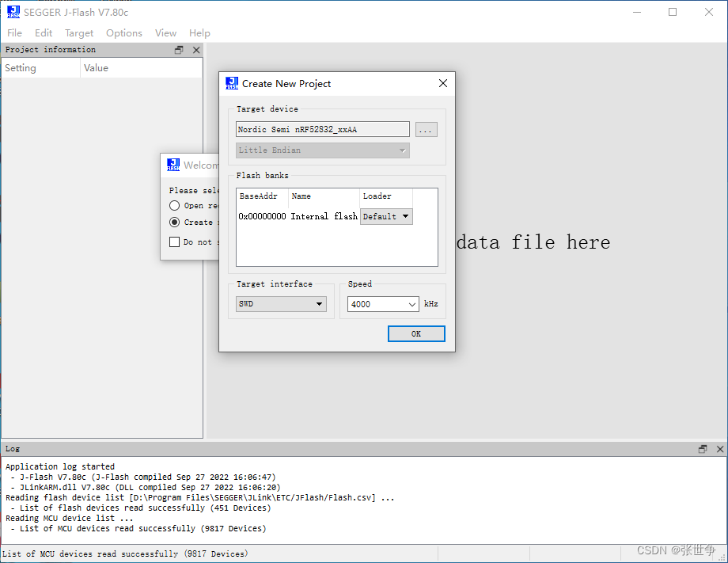This screenshot has height=563, width=728.
Task: Click the BaseAddr column header
Action: 263,196
